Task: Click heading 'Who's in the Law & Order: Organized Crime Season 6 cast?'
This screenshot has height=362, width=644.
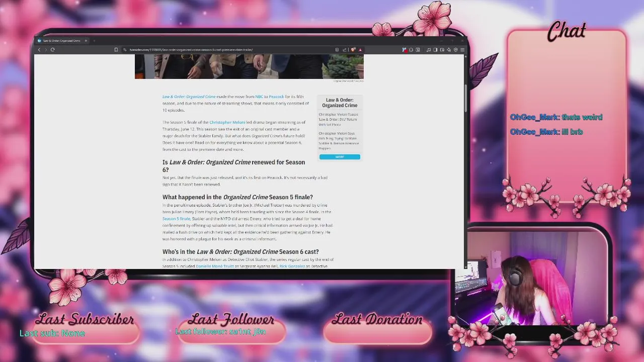Action: tap(240, 251)
